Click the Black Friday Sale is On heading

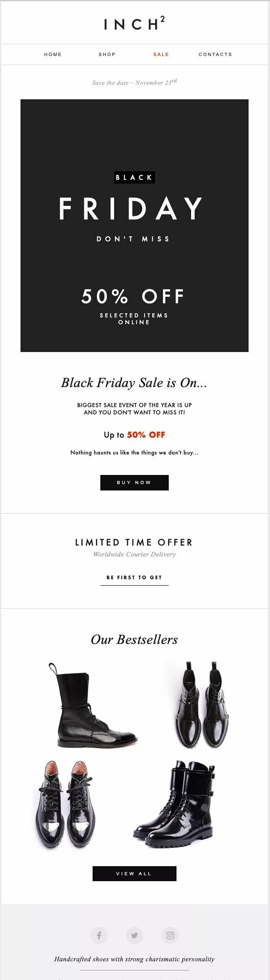click(135, 383)
